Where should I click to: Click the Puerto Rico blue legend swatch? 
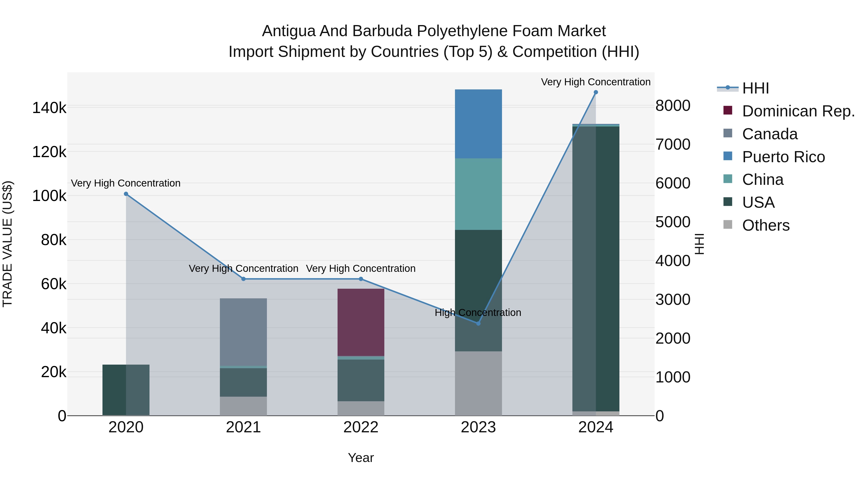point(728,156)
